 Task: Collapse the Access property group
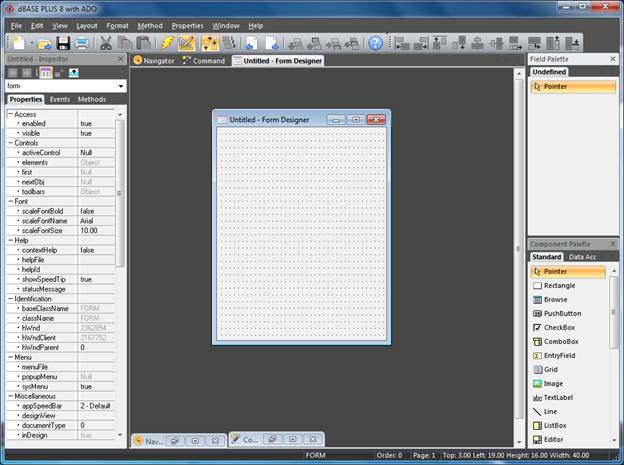click(10, 113)
